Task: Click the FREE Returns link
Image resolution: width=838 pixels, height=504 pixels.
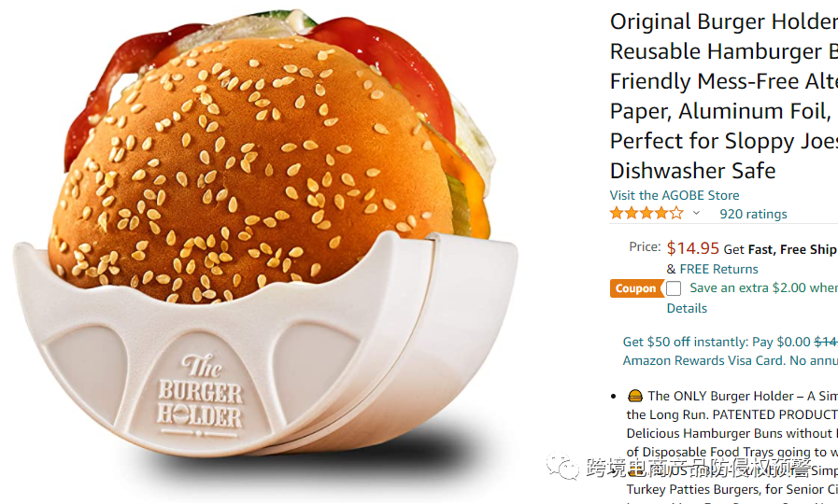Action: coord(718,269)
